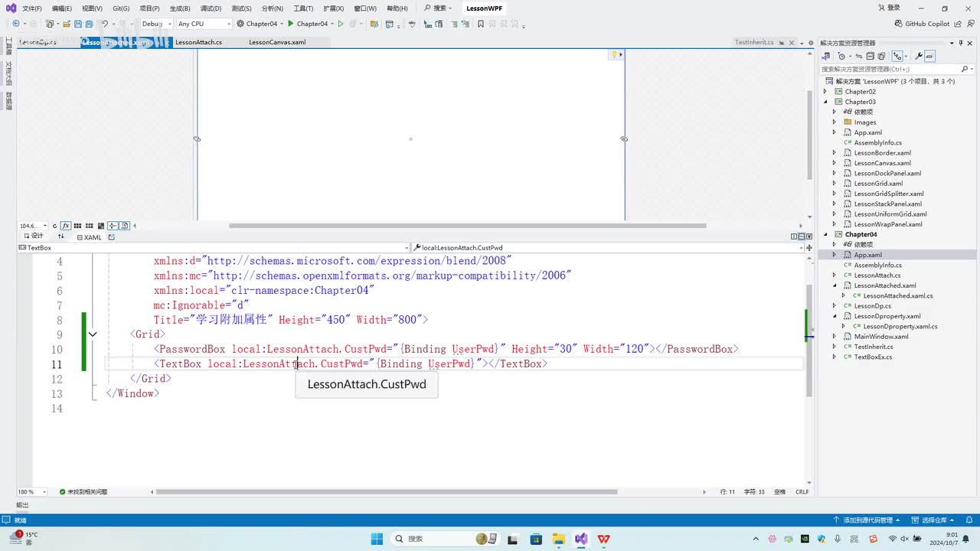Screen dimensions: 980x551
Task: Select LessonAttached.xaml in Solution Explorer
Action: (885, 285)
